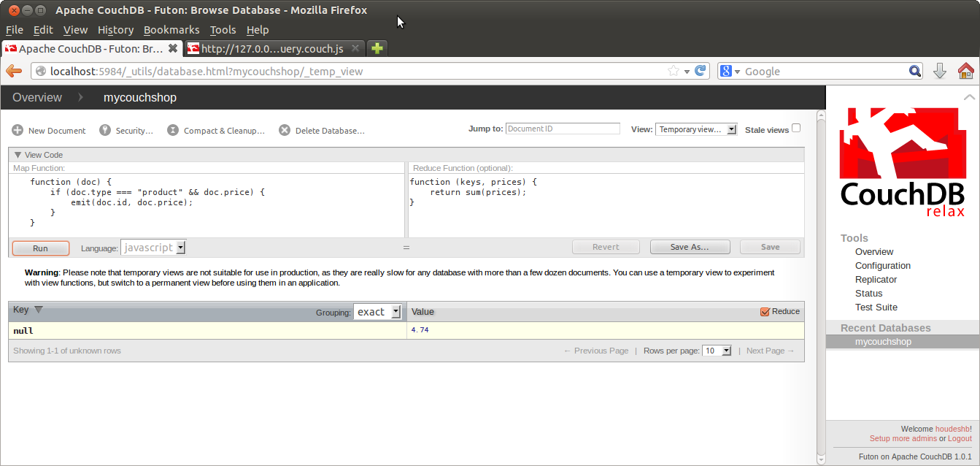Go to the Firefox home page
Viewport: 980px width, 466px height.
965,71
